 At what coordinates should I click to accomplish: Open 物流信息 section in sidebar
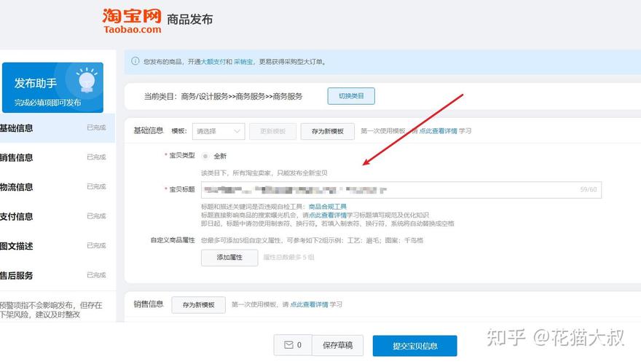17,187
